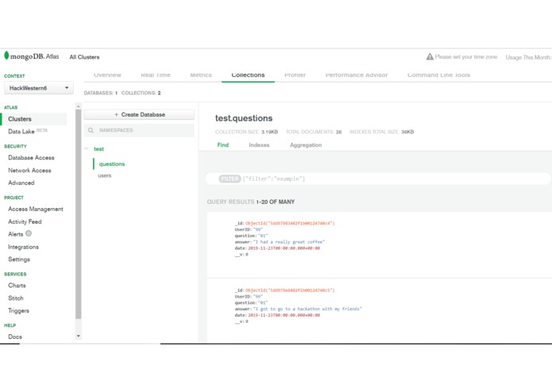Click the Create Database button
Image resolution: width=552 pixels, height=392 pixels.
click(x=139, y=114)
